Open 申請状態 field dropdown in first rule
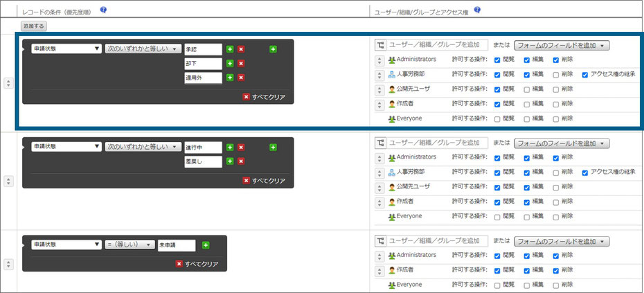The image size is (644, 293). coord(66,49)
